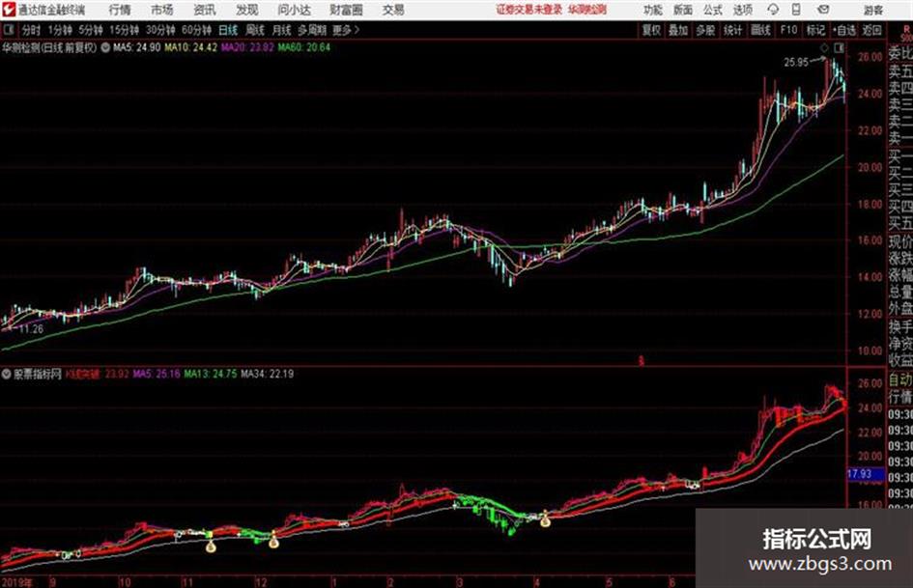The height and width of the screenshot is (588, 913).
Task: Click the 统计 toolbar button
Action: 733,30
